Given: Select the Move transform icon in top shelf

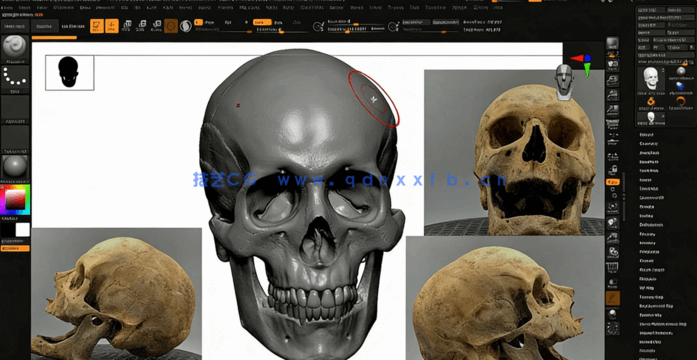Looking at the screenshot, I should pyautogui.click(x=127, y=26).
